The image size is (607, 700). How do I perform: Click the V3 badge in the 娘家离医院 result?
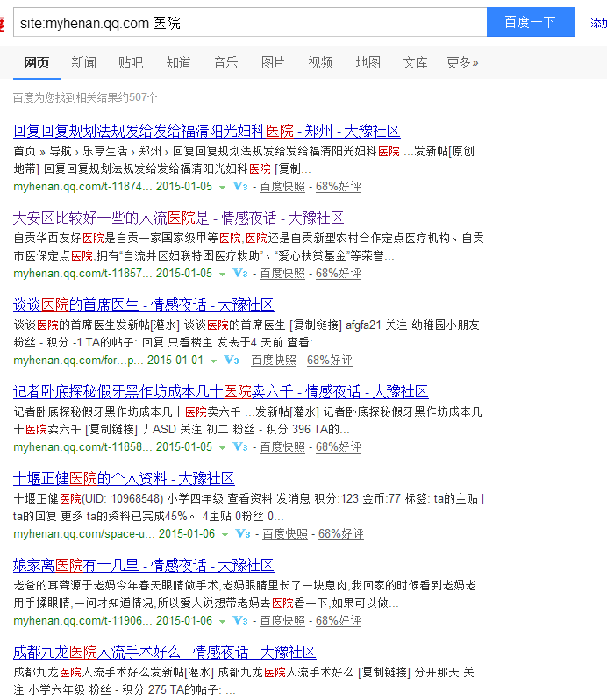pos(240,620)
